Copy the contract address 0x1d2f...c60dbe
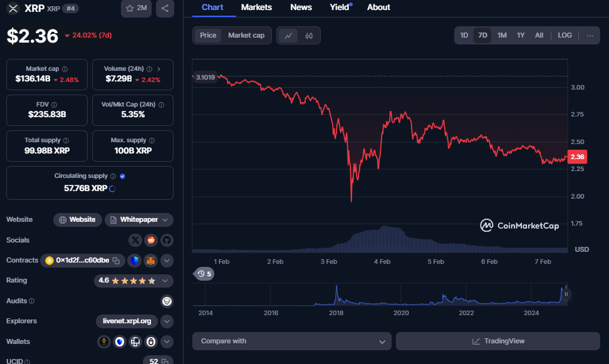Image resolution: width=609 pixels, height=364 pixels. (116, 261)
